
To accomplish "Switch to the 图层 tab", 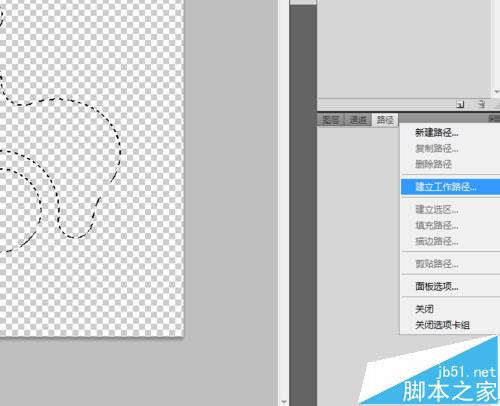I will tap(331, 120).
